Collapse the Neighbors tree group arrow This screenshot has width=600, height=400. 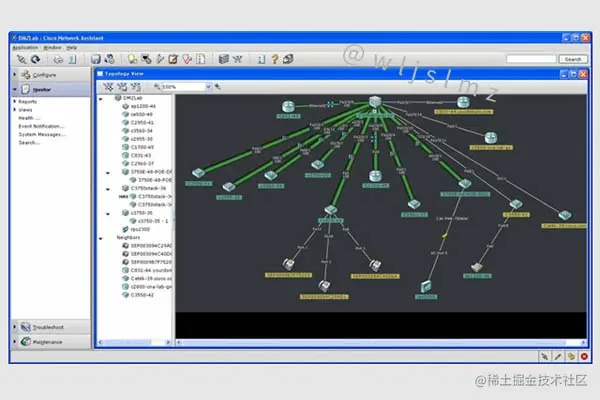[x=101, y=238]
